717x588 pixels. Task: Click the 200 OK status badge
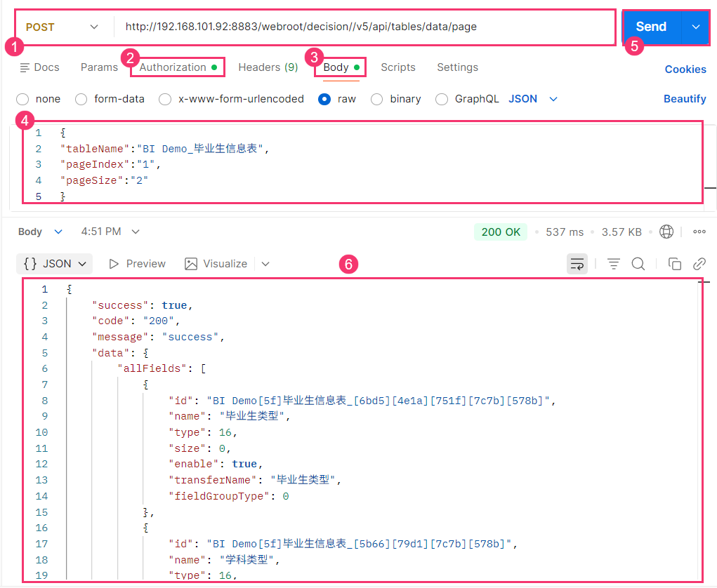coord(500,232)
